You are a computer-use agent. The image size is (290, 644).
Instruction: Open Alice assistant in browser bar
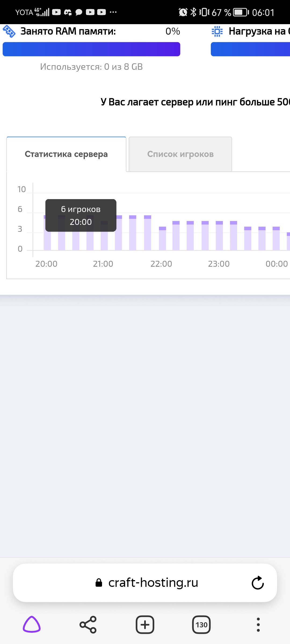32,624
